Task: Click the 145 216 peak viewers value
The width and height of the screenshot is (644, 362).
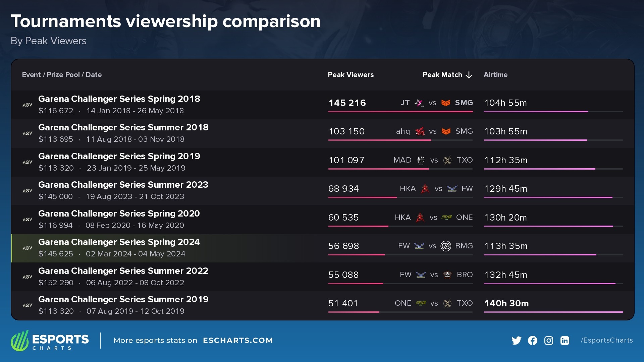Action: (347, 103)
